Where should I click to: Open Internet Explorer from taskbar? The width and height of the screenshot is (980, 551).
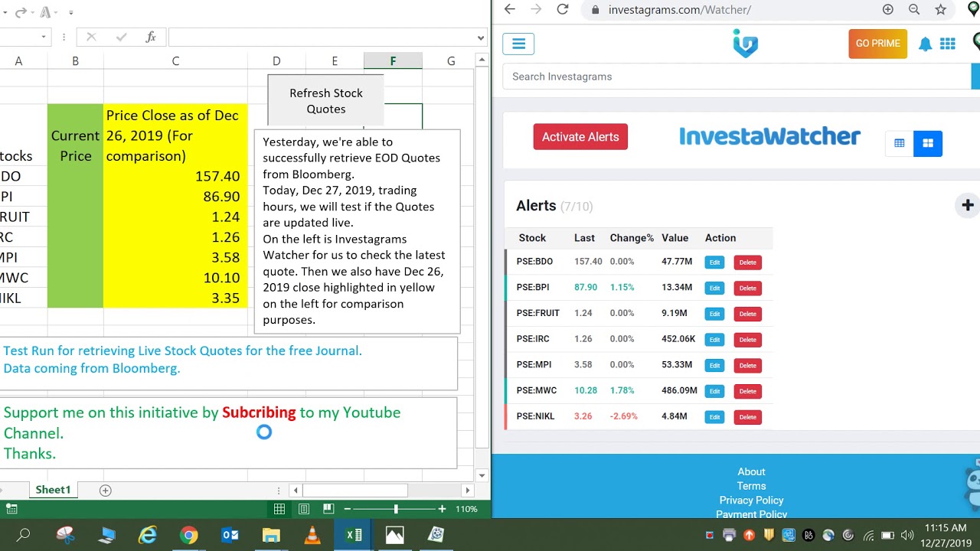click(x=147, y=535)
